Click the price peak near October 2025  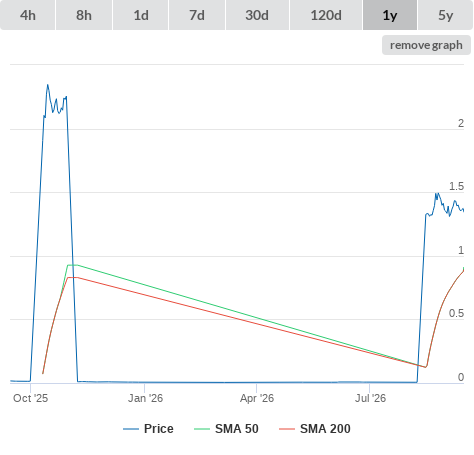pos(48,85)
